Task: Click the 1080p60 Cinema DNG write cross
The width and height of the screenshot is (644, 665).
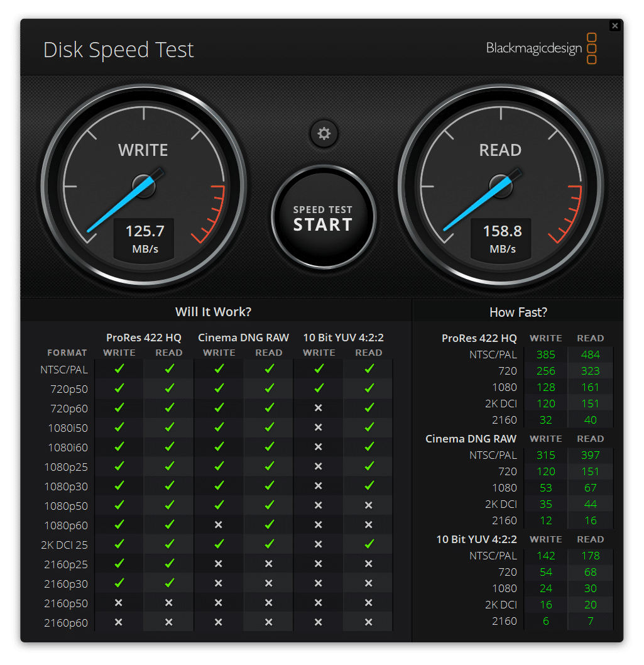Action: 219,525
